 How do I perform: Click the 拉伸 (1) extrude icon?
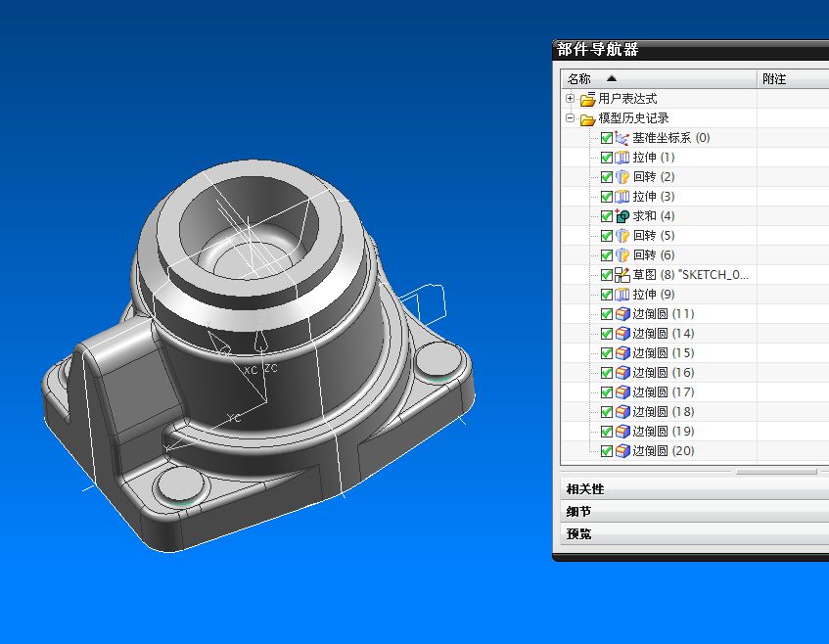pyautogui.click(x=622, y=158)
